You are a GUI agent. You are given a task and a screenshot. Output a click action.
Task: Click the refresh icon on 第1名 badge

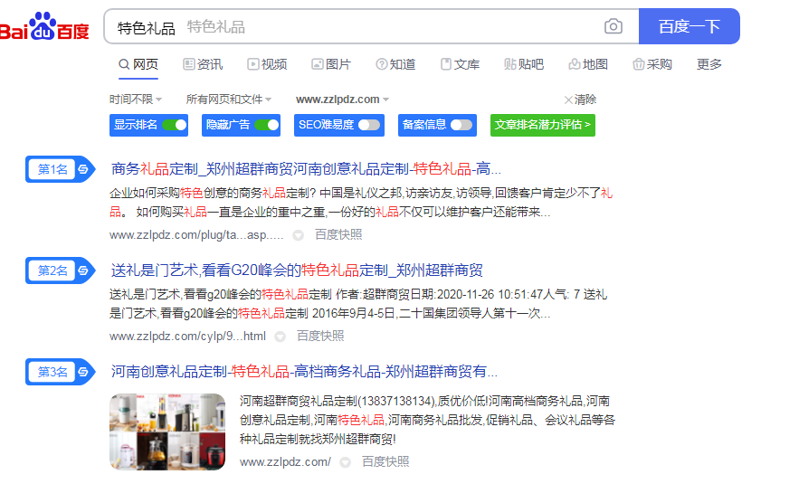coord(83,169)
